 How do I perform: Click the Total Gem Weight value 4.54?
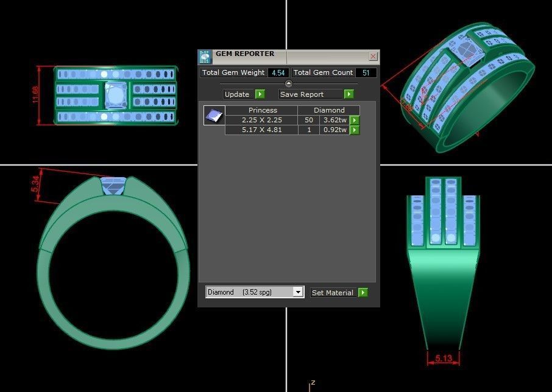(x=278, y=73)
